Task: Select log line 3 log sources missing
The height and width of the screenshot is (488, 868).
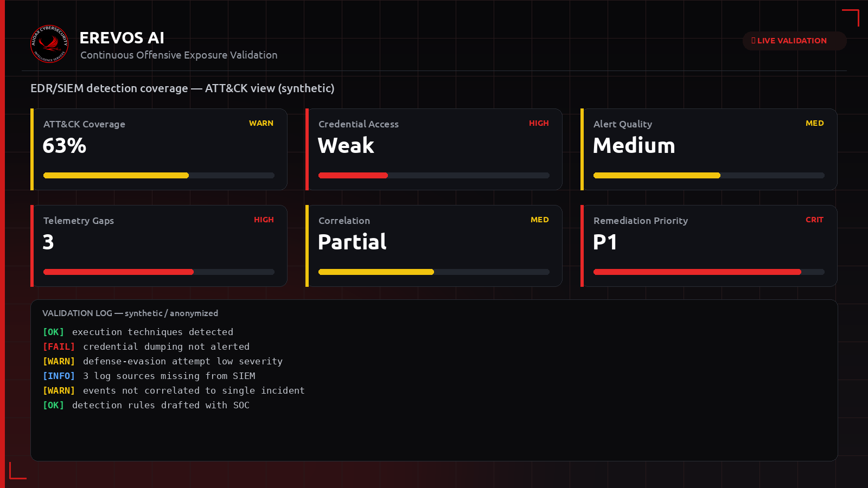Action: (x=169, y=376)
